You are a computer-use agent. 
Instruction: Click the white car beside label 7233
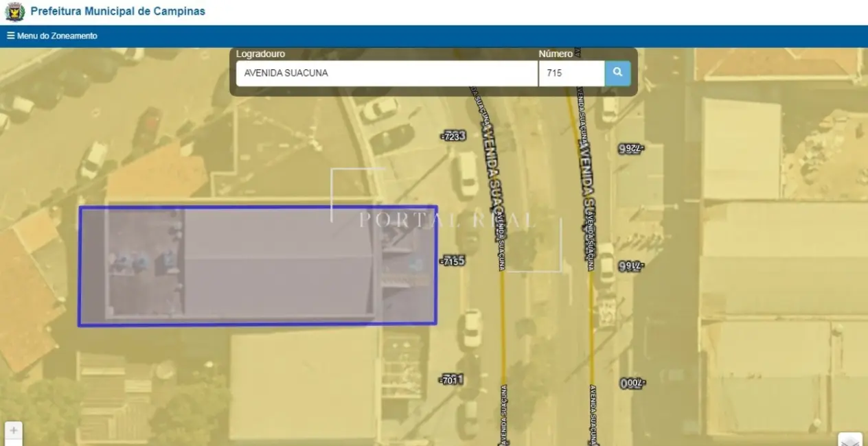(x=467, y=174)
